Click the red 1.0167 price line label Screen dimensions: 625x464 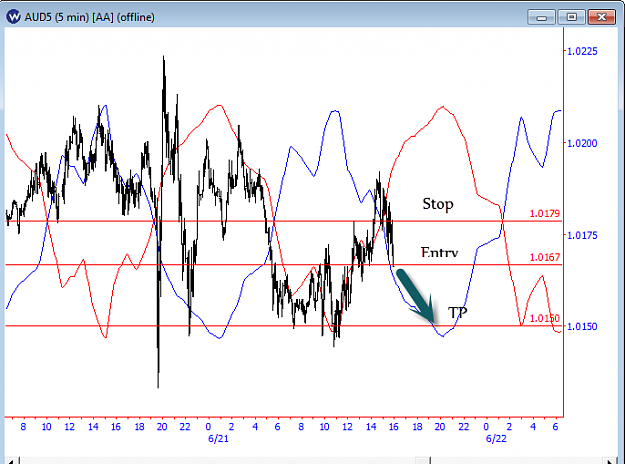click(x=544, y=258)
